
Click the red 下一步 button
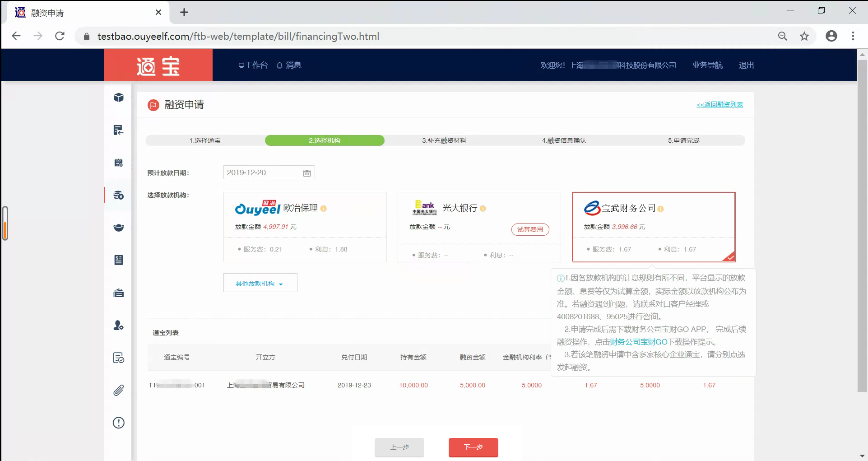tap(473, 447)
